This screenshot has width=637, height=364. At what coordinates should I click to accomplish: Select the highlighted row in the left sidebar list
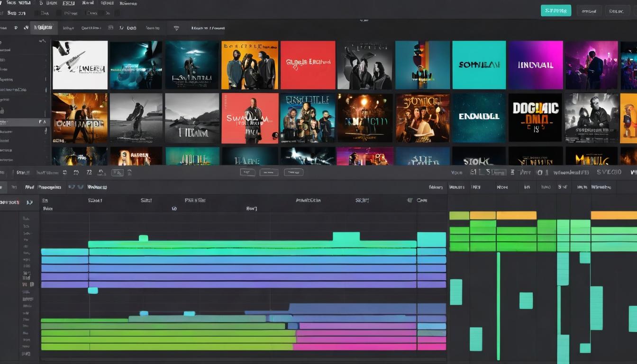(25, 122)
